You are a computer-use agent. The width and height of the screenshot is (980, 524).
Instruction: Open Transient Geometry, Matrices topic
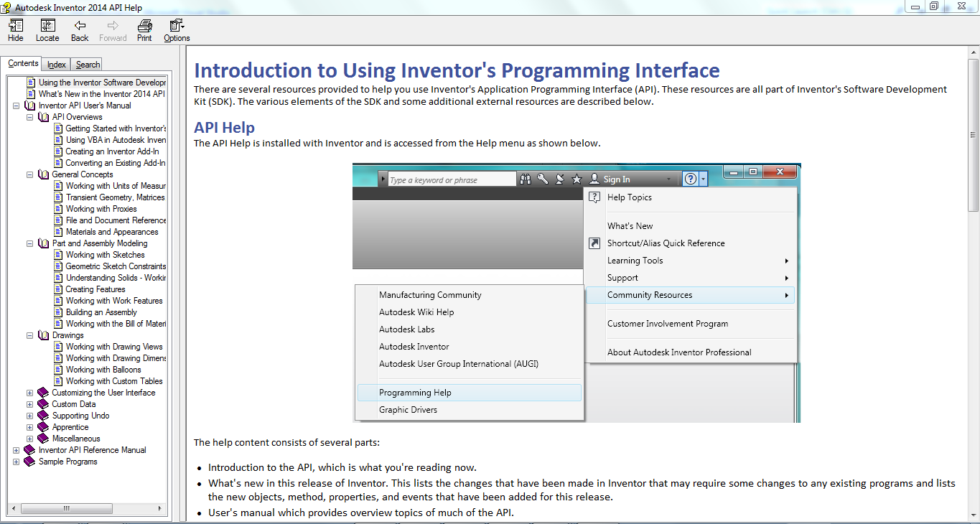point(116,197)
